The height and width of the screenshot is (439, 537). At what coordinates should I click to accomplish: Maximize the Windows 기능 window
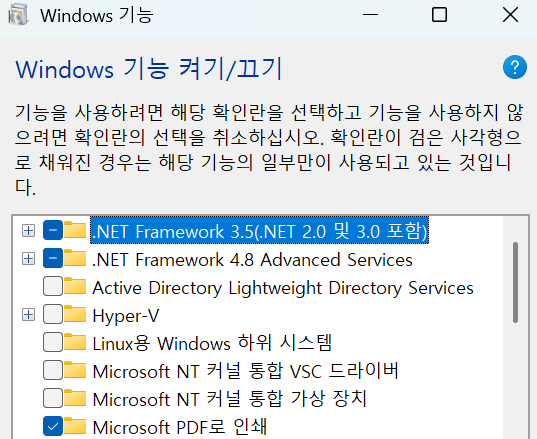[x=439, y=15]
